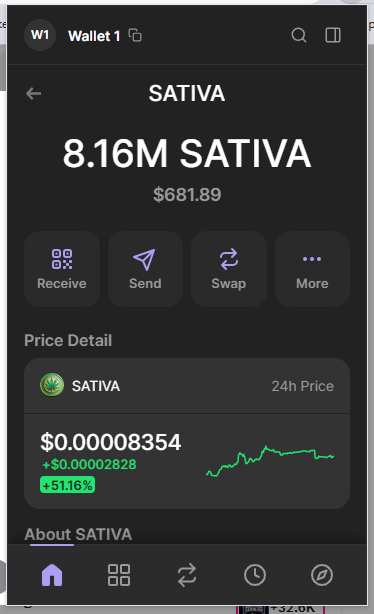Go back using the left arrow
Image resolution: width=374 pixels, height=614 pixels.
click(x=33, y=93)
